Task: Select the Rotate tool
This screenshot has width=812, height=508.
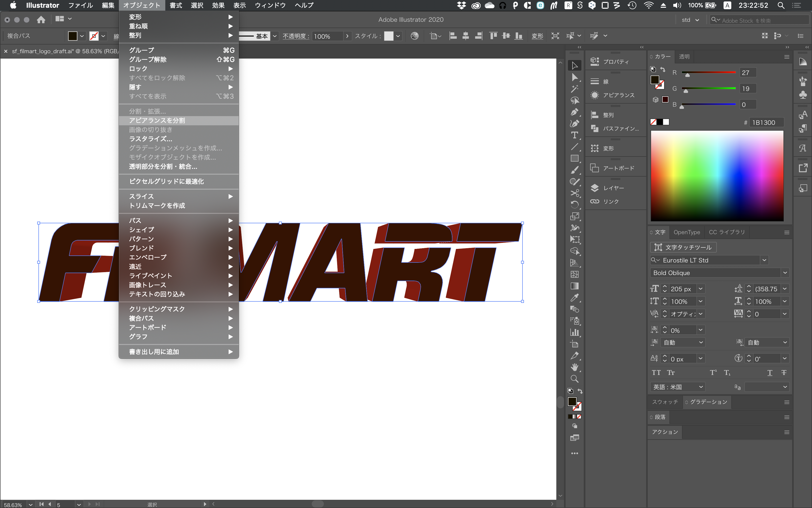Action: coord(574,205)
